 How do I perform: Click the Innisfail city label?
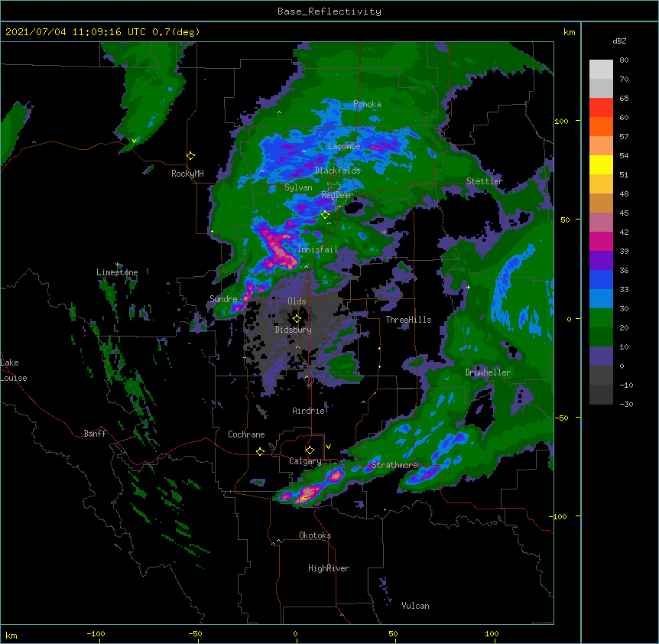click(x=317, y=249)
